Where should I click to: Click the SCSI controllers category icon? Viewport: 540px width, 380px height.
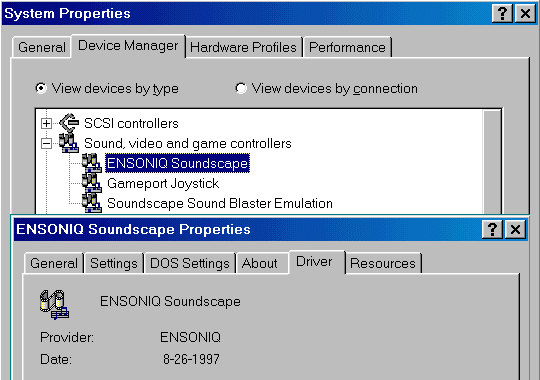coord(69,123)
